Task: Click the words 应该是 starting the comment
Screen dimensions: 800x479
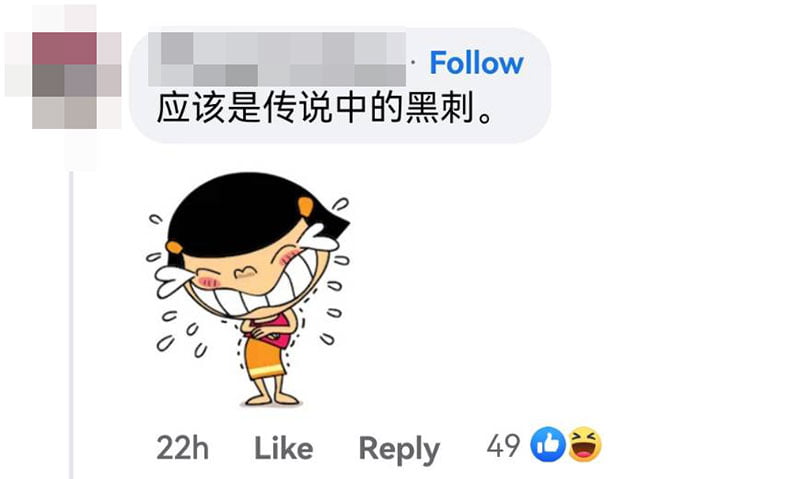Action: click(x=209, y=108)
